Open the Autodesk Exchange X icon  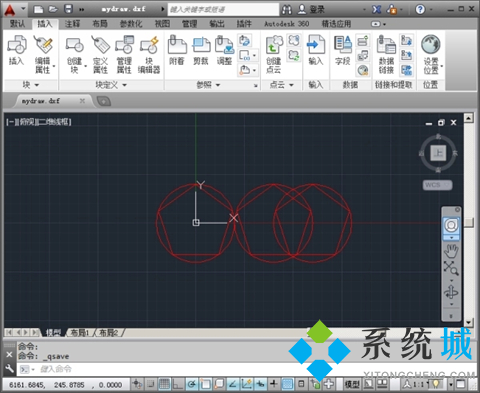[377, 9]
